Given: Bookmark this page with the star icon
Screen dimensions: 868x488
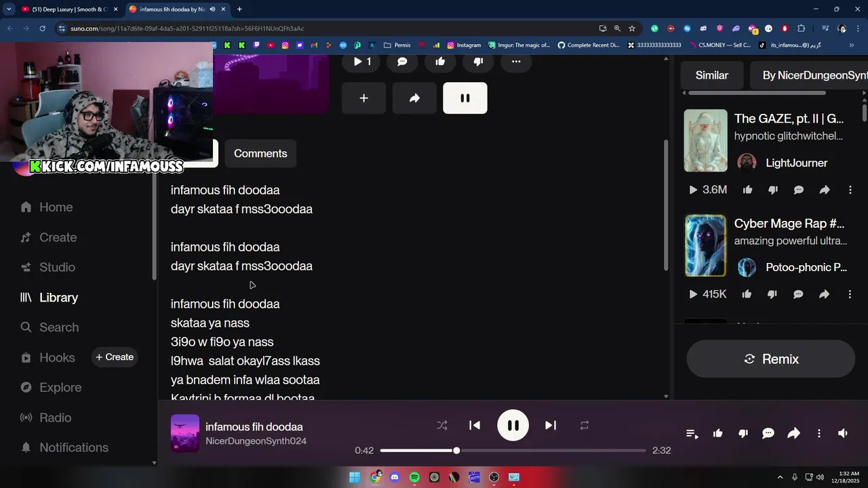Looking at the screenshot, I should (x=632, y=28).
